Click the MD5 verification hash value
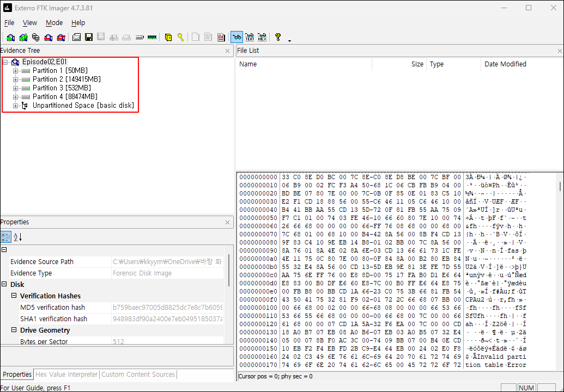 tap(167, 307)
